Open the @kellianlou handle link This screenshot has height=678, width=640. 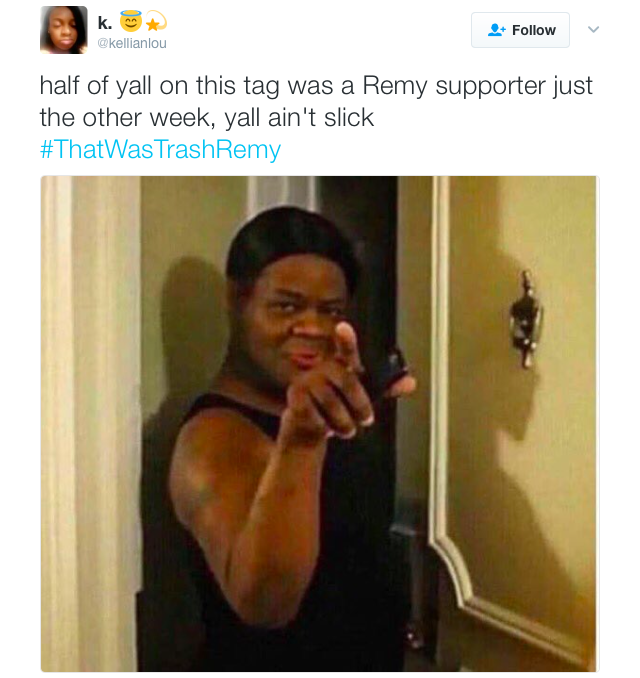pos(132,43)
